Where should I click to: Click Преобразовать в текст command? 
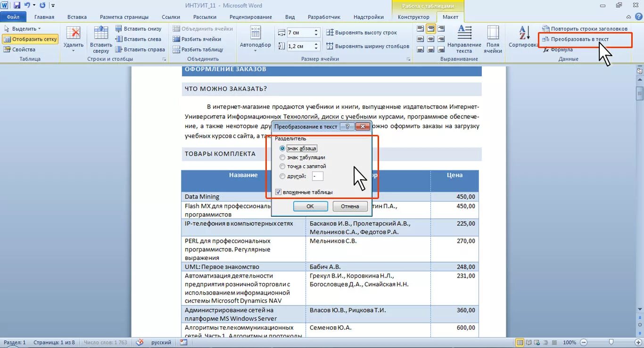click(576, 39)
